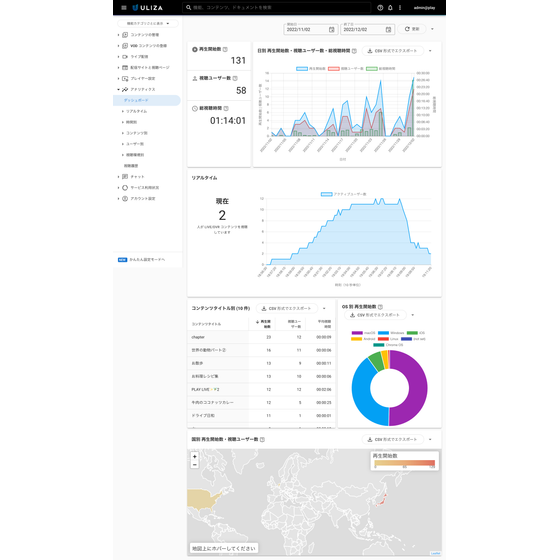Toggle iOS in the OS chart legend
560x560 pixels.
click(x=416, y=333)
